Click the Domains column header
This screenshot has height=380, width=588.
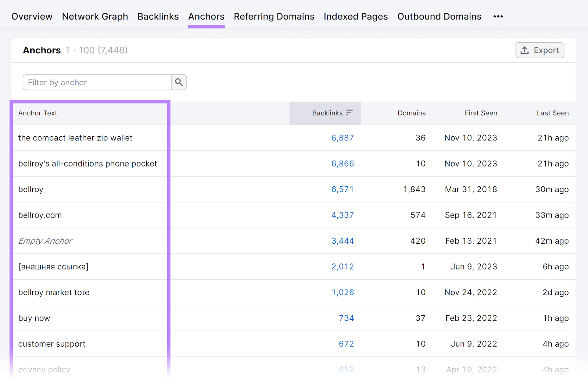[x=412, y=113]
